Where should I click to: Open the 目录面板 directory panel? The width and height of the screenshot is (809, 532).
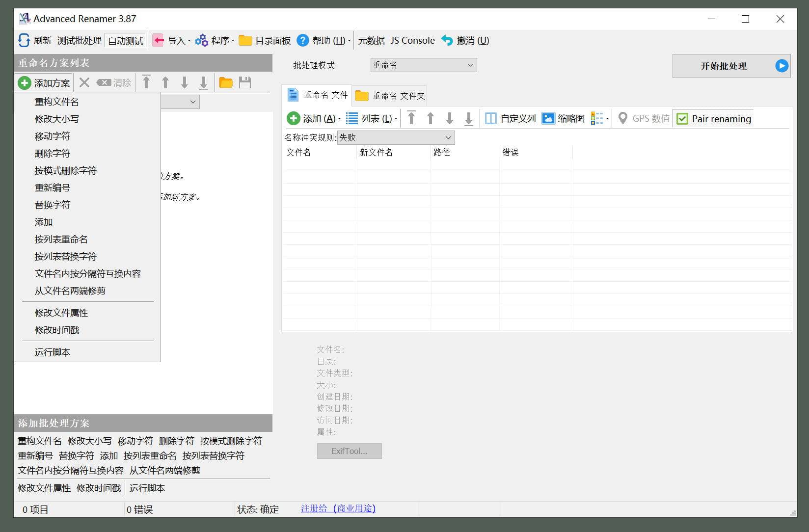[245, 40]
